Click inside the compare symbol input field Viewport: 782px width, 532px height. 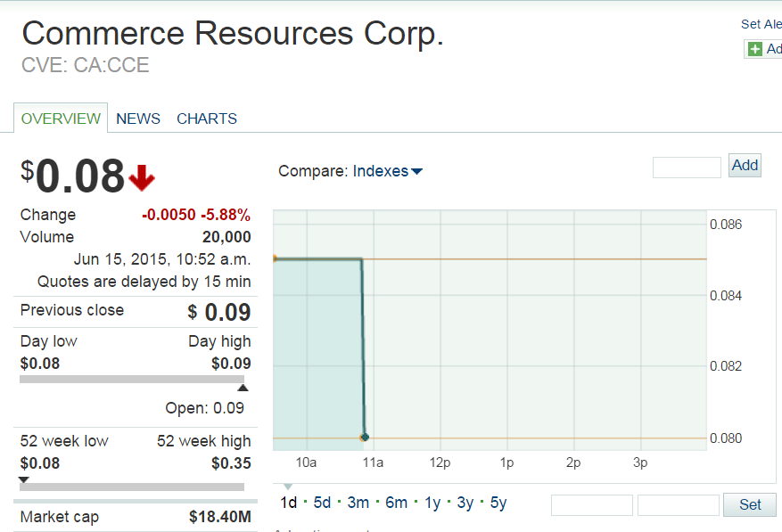(686, 167)
